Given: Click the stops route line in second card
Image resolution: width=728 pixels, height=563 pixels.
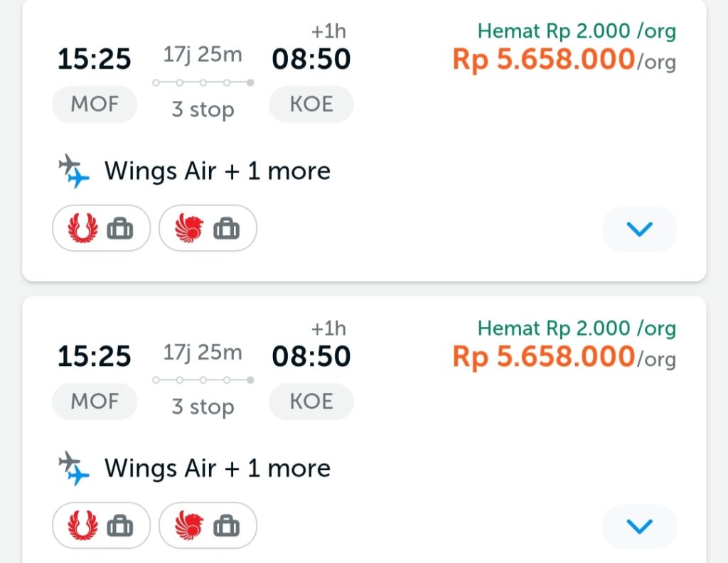Looking at the screenshot, I should 203,380.
